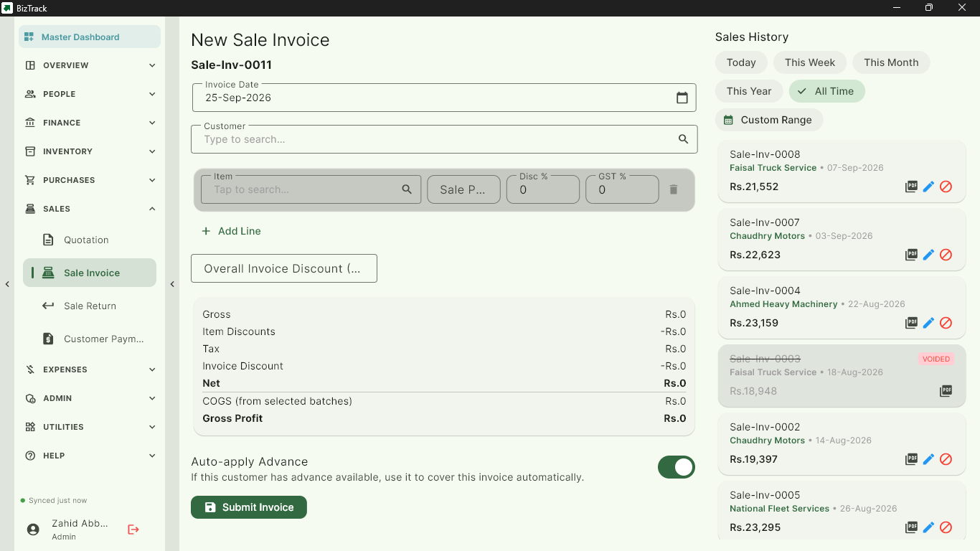
Task: Click Faisal Truck Service on Sale-Inv-0008
Action: click(x=773, y=168)
